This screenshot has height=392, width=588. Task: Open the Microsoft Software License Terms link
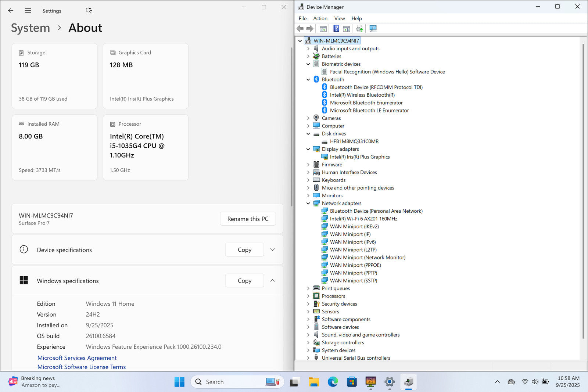82,367
